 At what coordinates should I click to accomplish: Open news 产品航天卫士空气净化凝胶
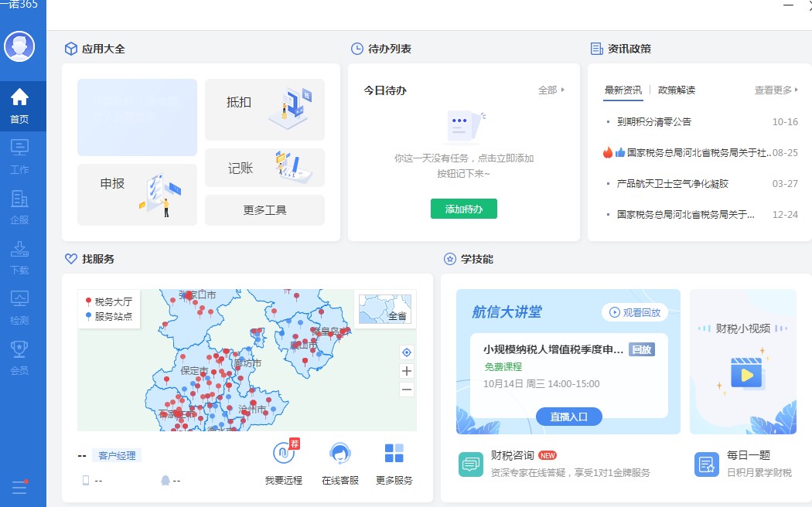click(x=673, y=184)
